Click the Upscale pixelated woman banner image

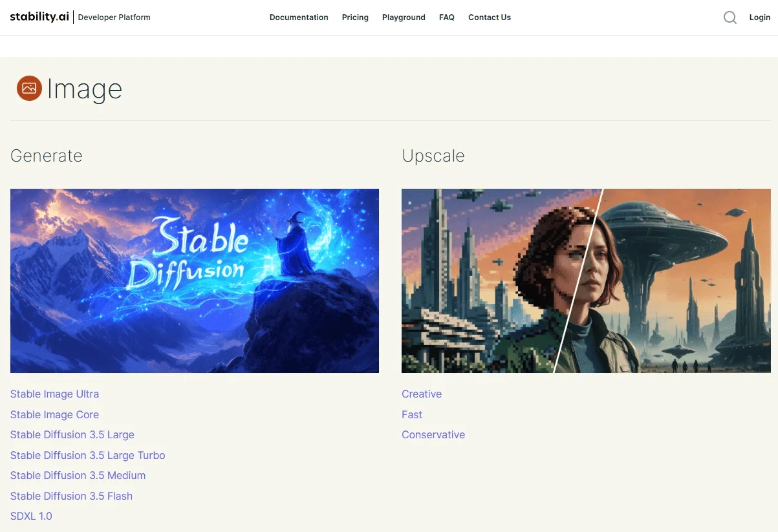coord(586,281)
